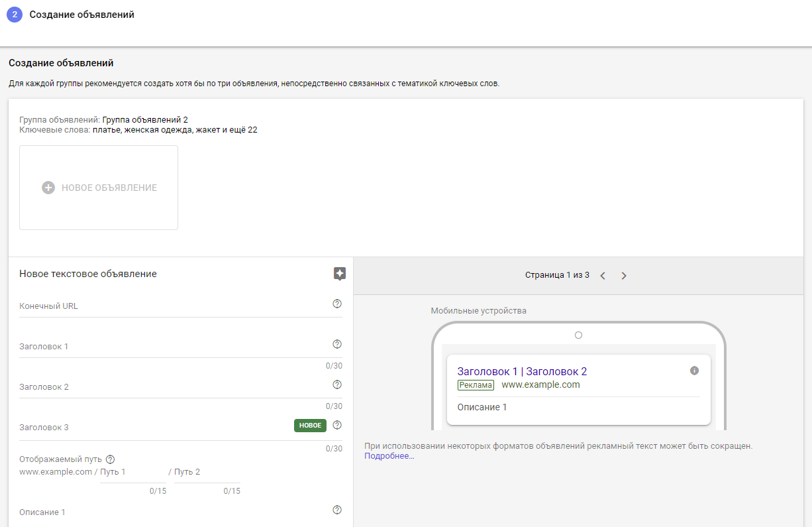Open the Подробнее link
Screen dimensions: 812x527
(x=389, y=456)
